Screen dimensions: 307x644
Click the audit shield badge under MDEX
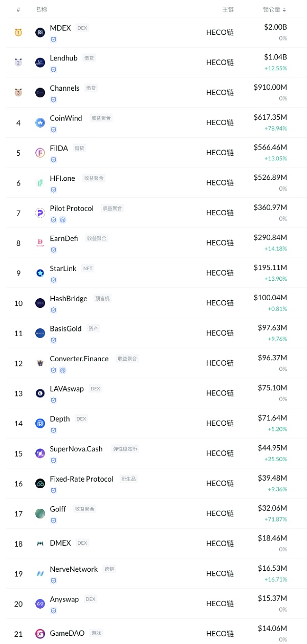click(53, 39)
